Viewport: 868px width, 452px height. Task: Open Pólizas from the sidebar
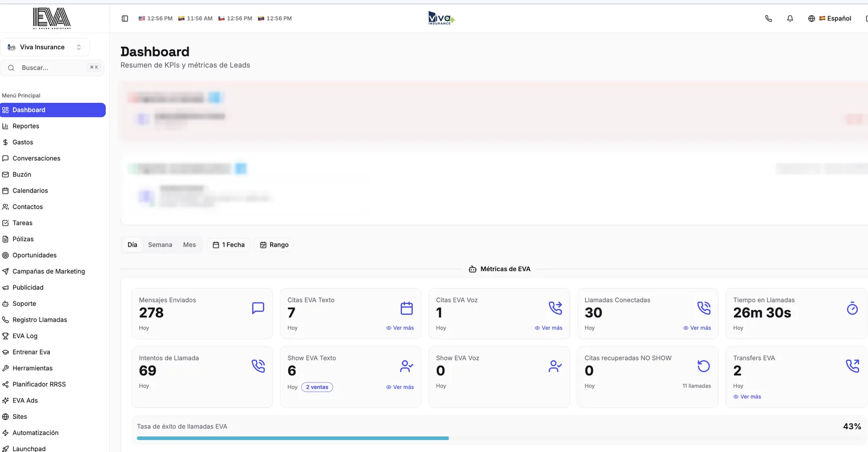point(53,239)
